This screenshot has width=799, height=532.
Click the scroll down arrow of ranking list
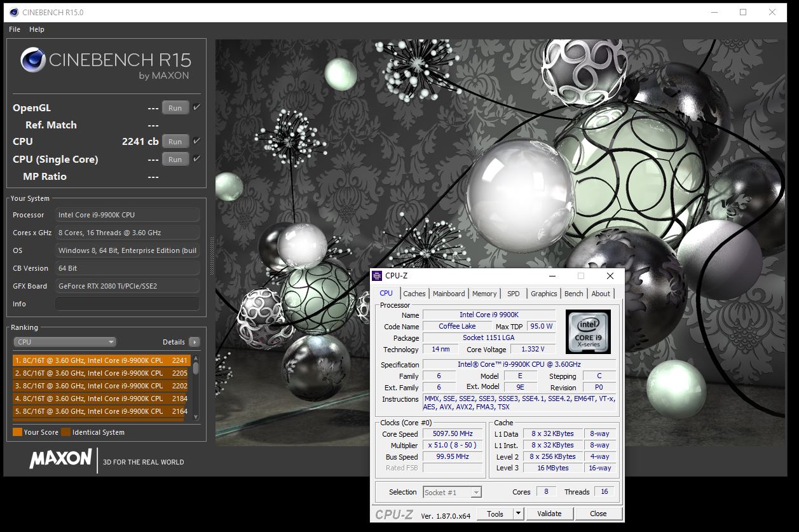196,416
